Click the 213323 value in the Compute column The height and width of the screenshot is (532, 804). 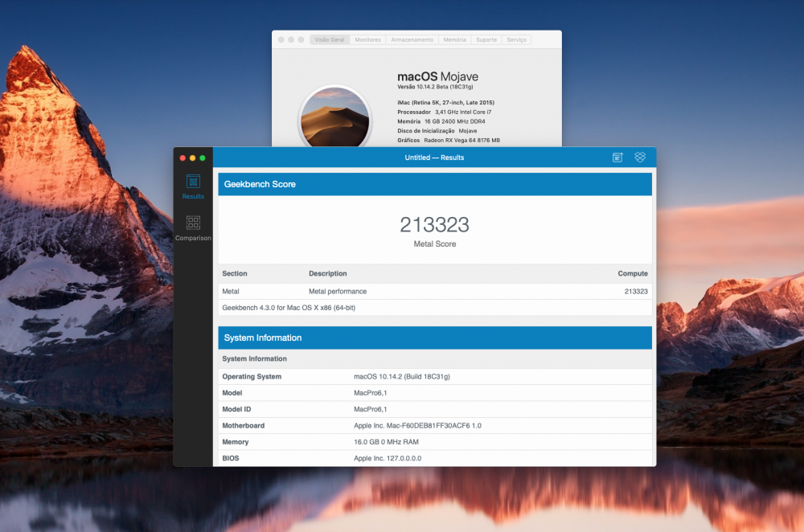coord(636,291)
